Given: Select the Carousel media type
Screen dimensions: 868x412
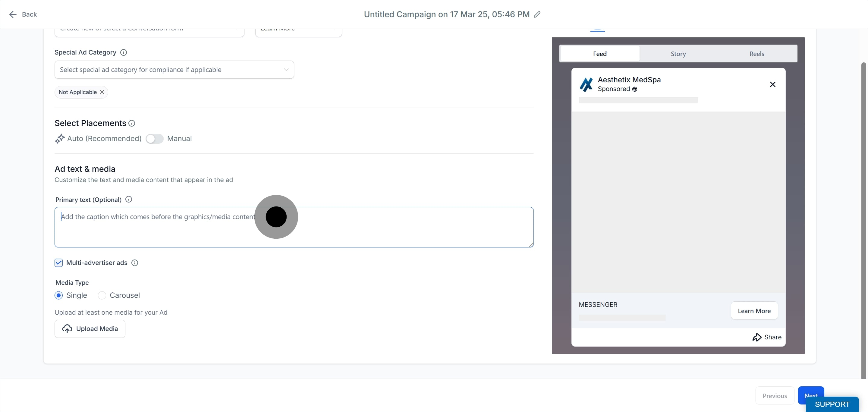Looking at the screenshot, I should tap(102, 295).
